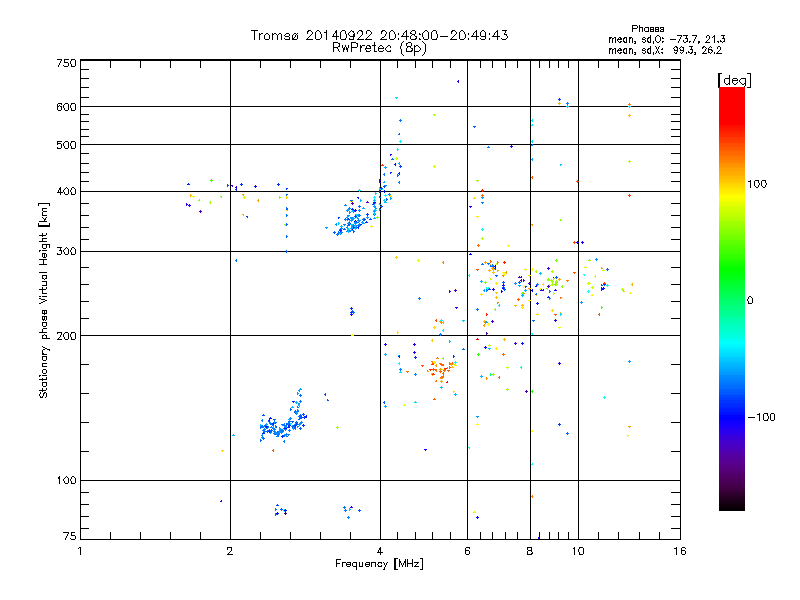Click the y-axis tick label '200'
The width and height of the screenshot is (800, 600).
click(x=67, y=336)
